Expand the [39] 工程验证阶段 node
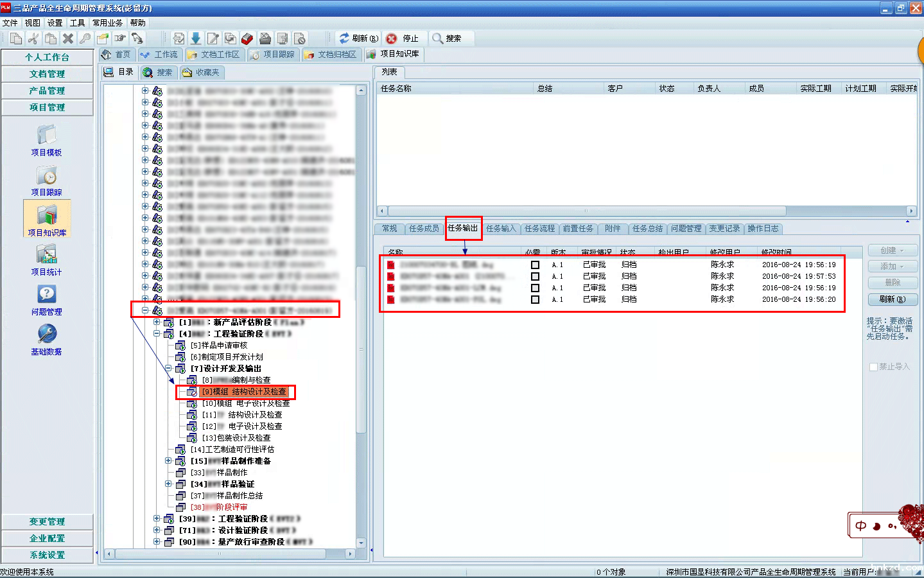This screenshot has width=924, height=578. pos(157,519)
